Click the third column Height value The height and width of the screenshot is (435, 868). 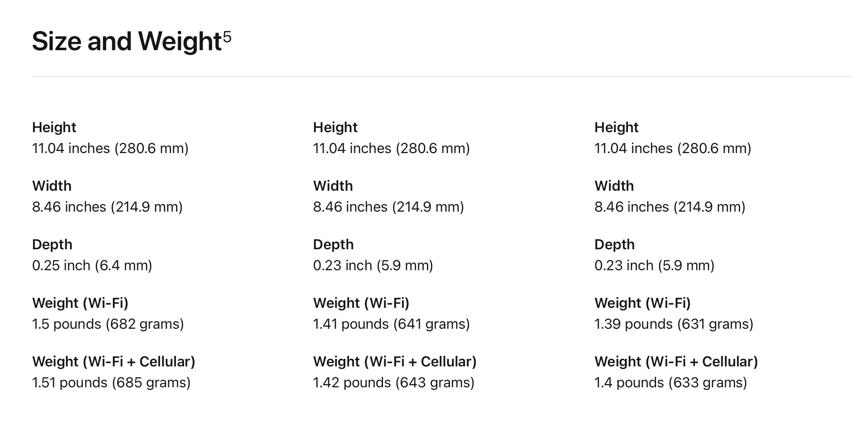tap(672, 148)
